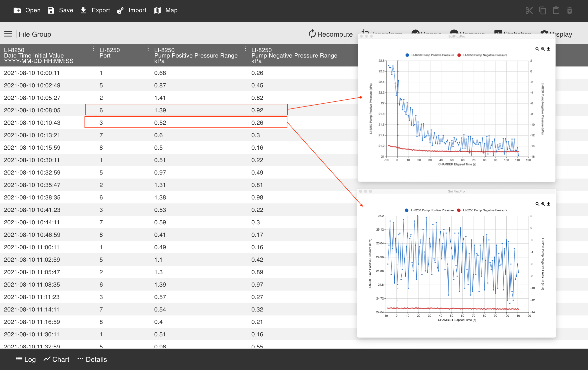Select the row dated 2021-08-10 10:10:43
This screenshot has width=588, height=370.
179,123
